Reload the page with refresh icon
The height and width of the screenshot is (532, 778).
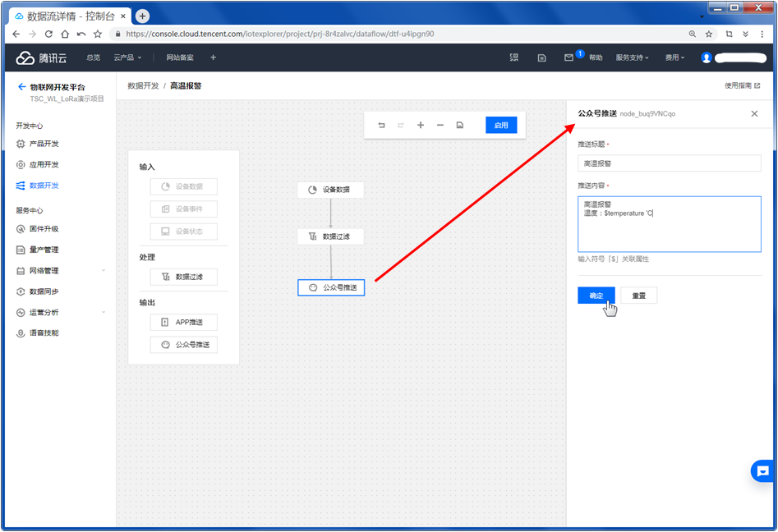click(x=48, y=34)
